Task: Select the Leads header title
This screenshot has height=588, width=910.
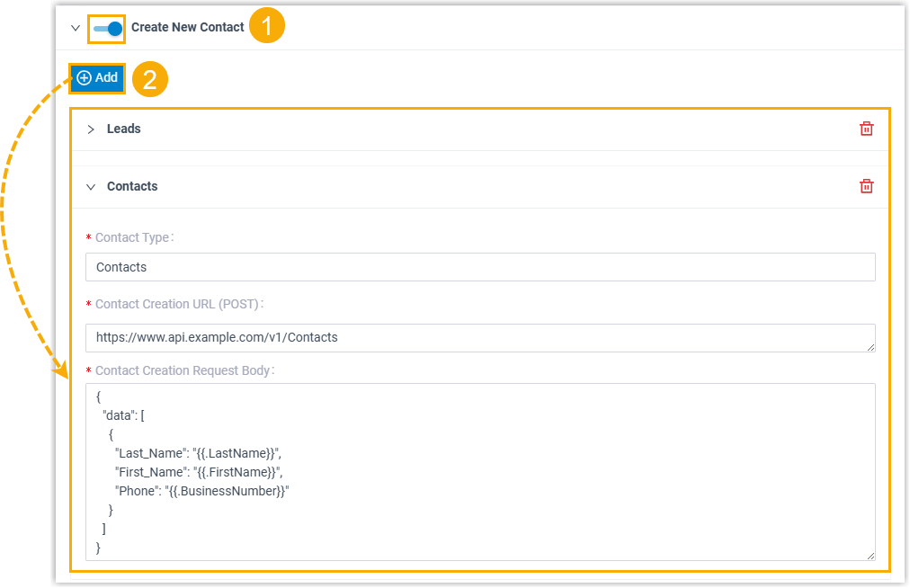Action: pyautogui.click(x=124, y=129)
